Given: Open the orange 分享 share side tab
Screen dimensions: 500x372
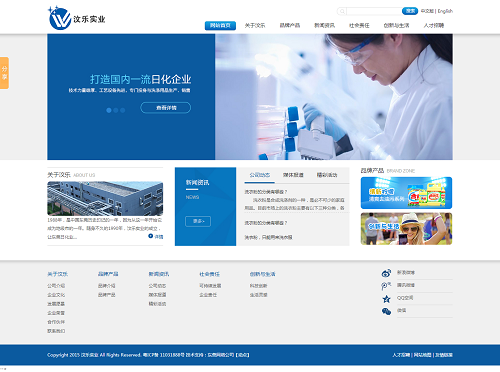Looking at the screenshot, I should pos(4,73).
